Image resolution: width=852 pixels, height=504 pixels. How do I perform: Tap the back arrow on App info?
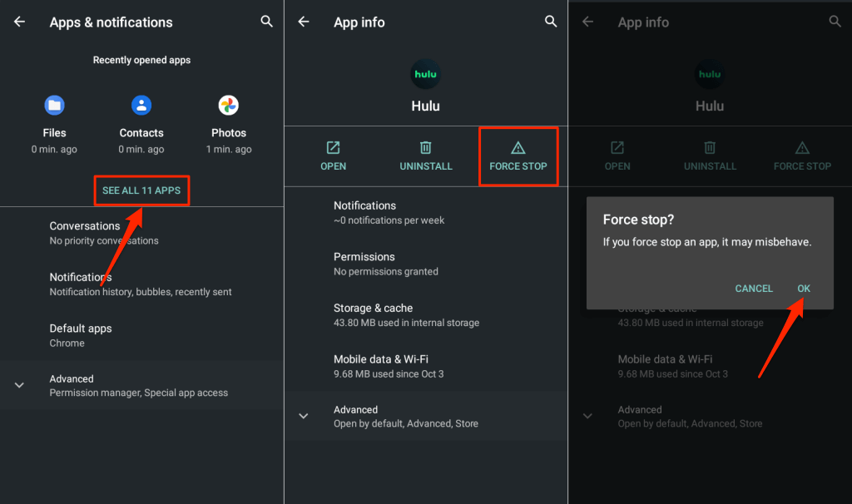point(304,22)
